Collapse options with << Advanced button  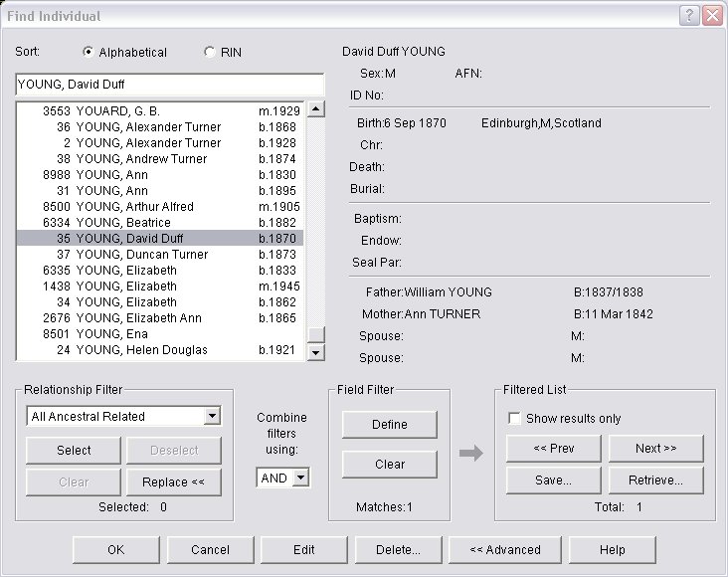[505, 550]
